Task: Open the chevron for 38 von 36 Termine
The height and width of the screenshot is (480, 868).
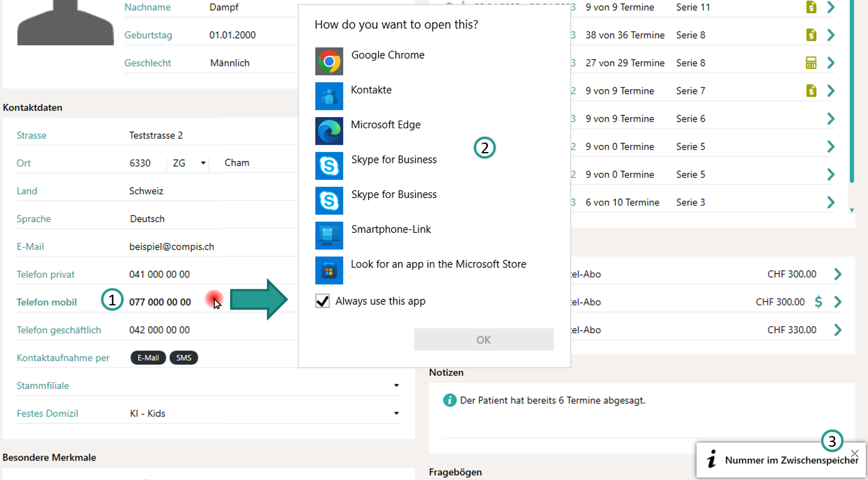Action: pos(831,35)
